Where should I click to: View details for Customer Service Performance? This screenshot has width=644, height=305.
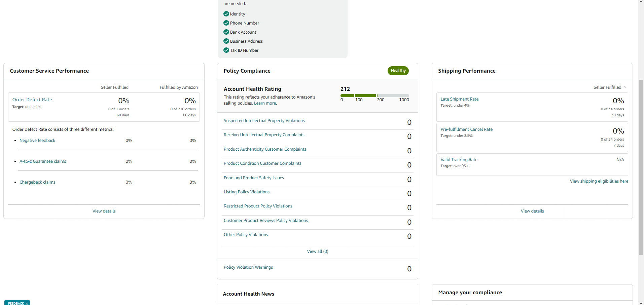(104, 211)
